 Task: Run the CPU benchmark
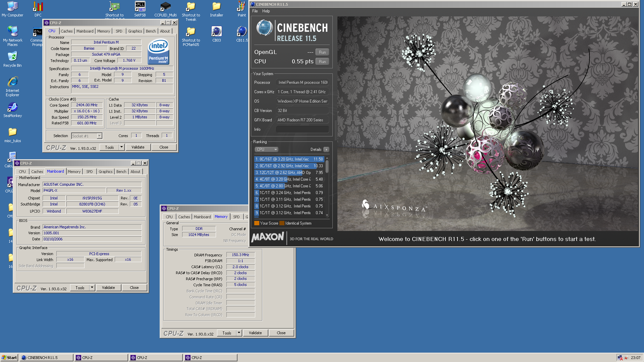coord(322,61)
